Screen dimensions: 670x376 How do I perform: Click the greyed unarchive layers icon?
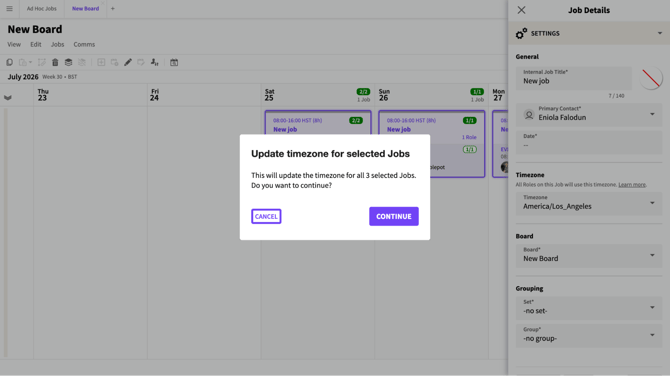click(82, 62)
